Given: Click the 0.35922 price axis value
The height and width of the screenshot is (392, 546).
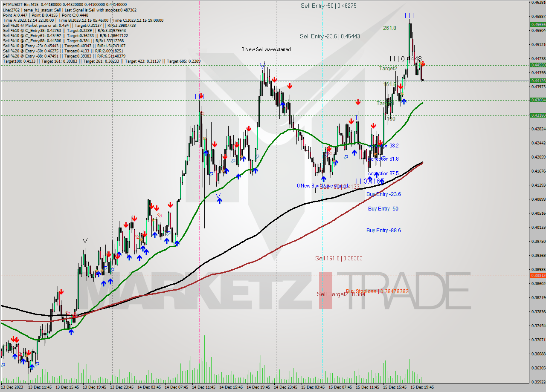Looking at the screenshot, I should point(538,382).
